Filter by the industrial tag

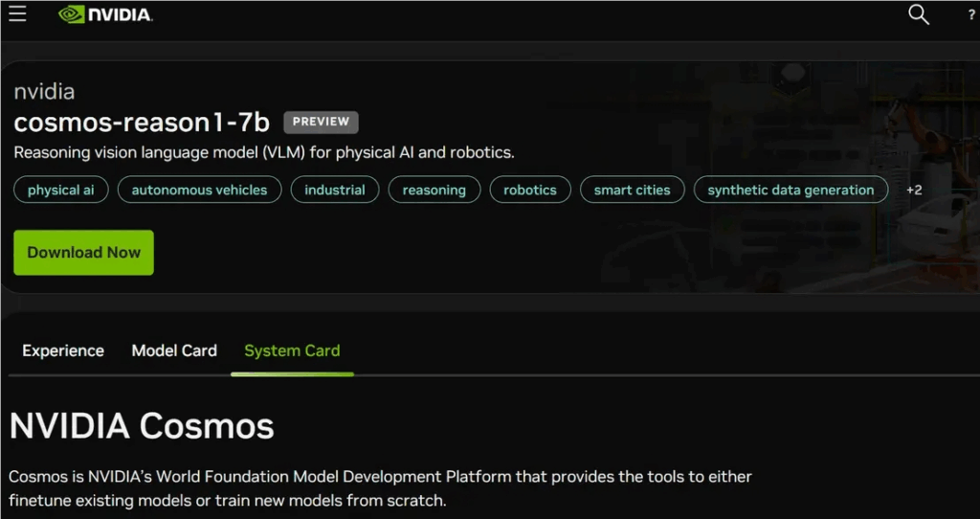click(x=335, y=190)
